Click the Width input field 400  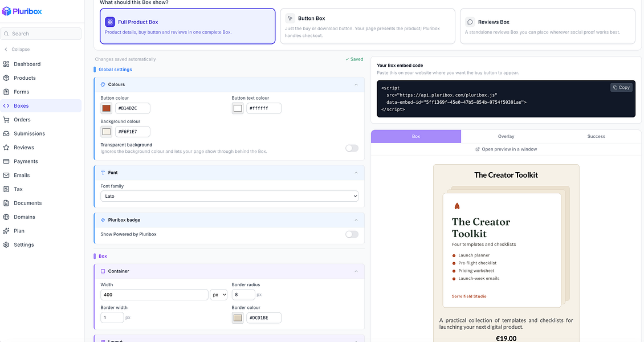coord(154,295)
